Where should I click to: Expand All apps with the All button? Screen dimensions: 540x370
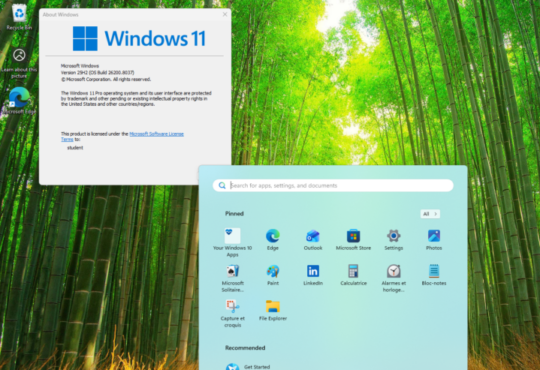430,214
